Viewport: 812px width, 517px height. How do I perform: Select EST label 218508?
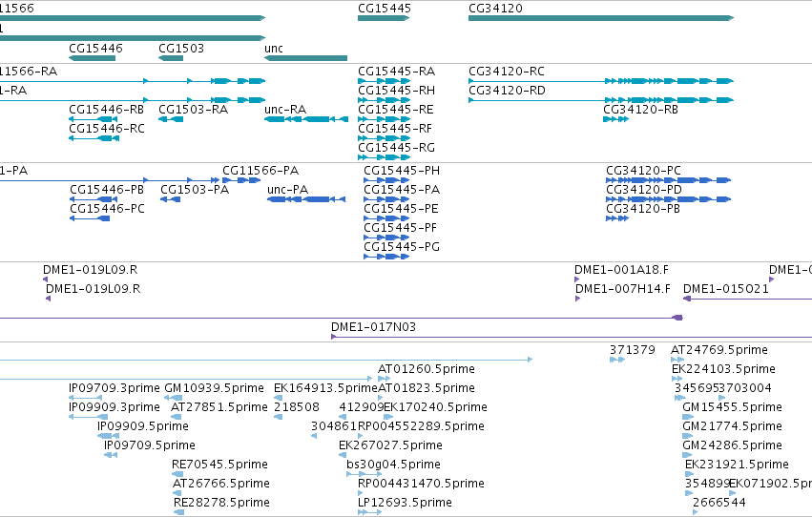297,408
